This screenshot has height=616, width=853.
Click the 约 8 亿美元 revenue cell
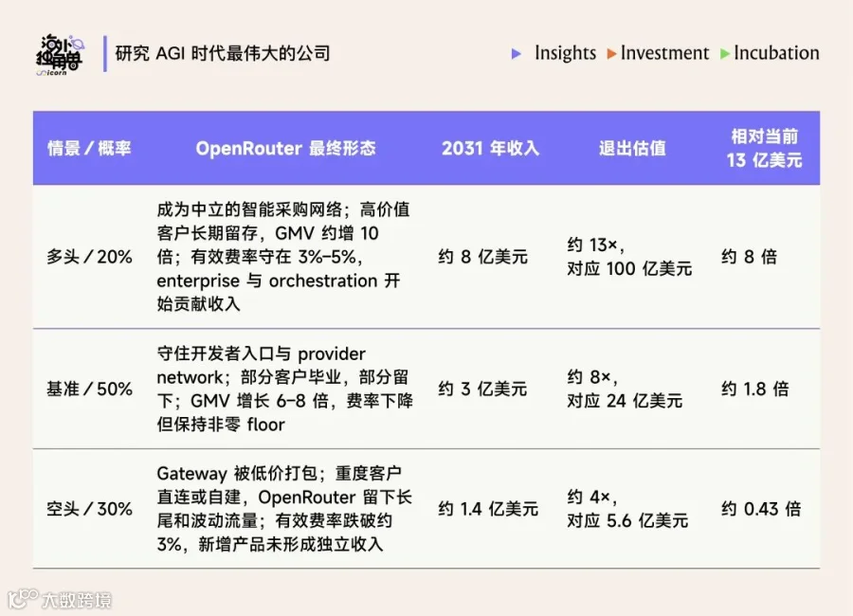[483, 256]
